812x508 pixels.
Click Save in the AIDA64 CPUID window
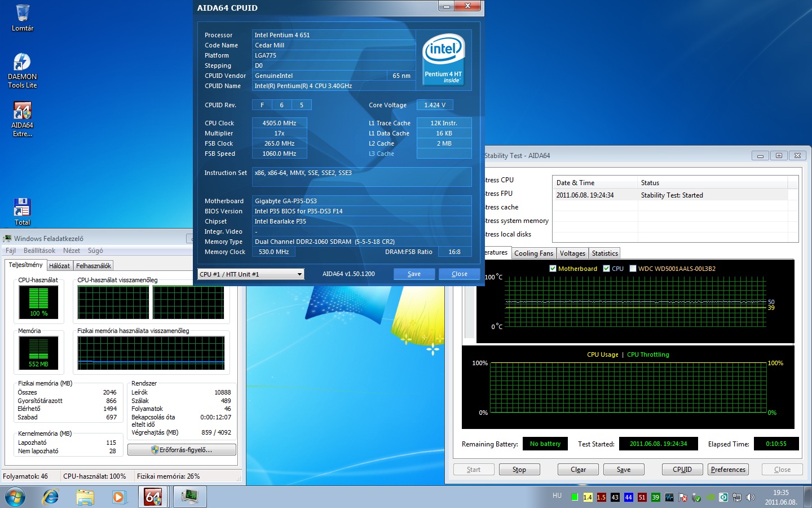coord(414,274)
